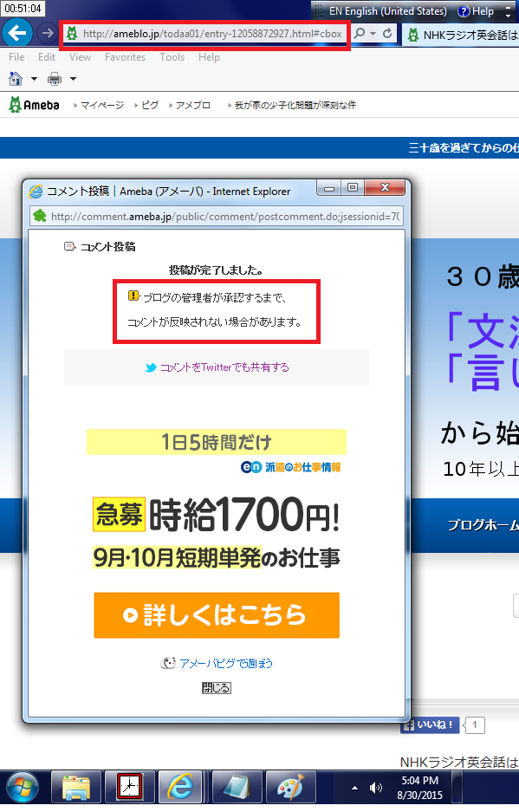Open Internet Explorer from the taskbar

pos(179,787)
